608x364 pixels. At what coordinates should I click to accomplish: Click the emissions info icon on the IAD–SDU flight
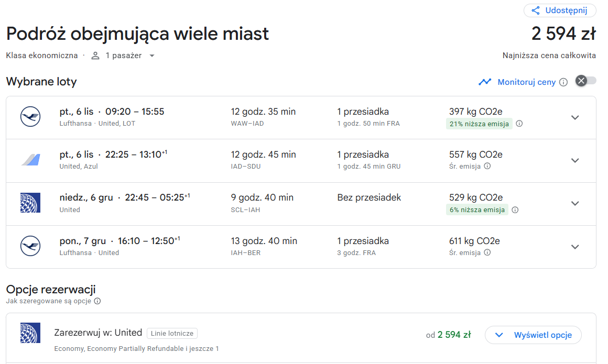(x=487, y=166)
